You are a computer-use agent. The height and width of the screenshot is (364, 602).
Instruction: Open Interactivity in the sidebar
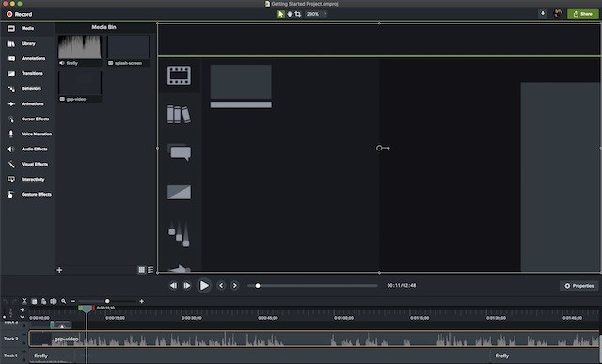point(27,180)
